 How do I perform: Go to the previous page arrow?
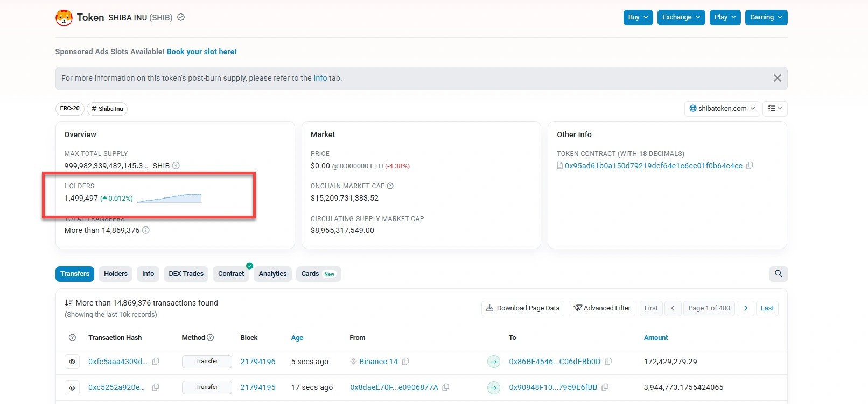(673, 308)
